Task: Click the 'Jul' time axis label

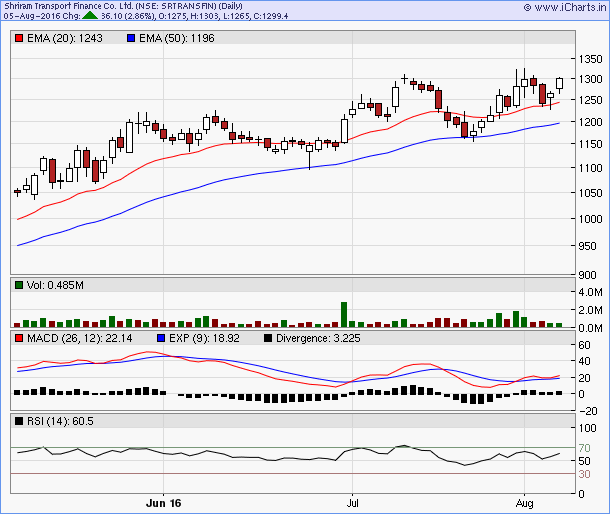Action: coord(352,503)
